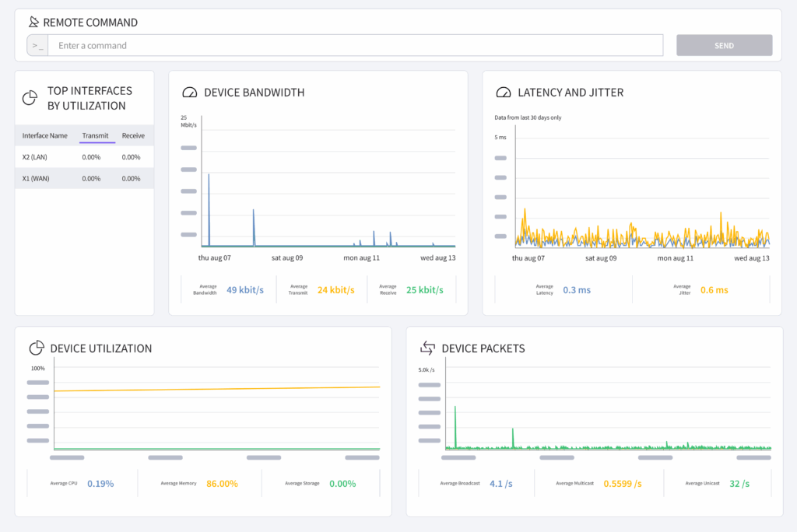797x532 pixels.
Task: Click the 32 /s average unicast value
Action: [x=739, y=484]
